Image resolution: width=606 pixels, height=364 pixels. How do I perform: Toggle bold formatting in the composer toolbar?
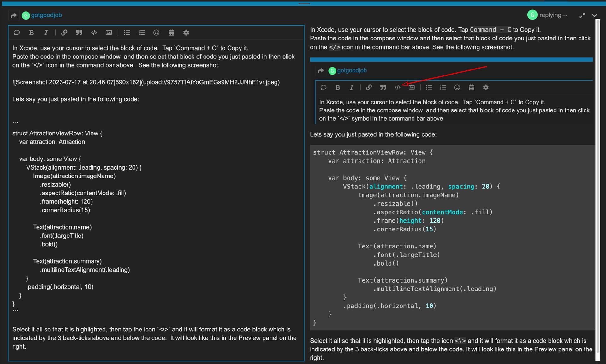coord(31,33)
